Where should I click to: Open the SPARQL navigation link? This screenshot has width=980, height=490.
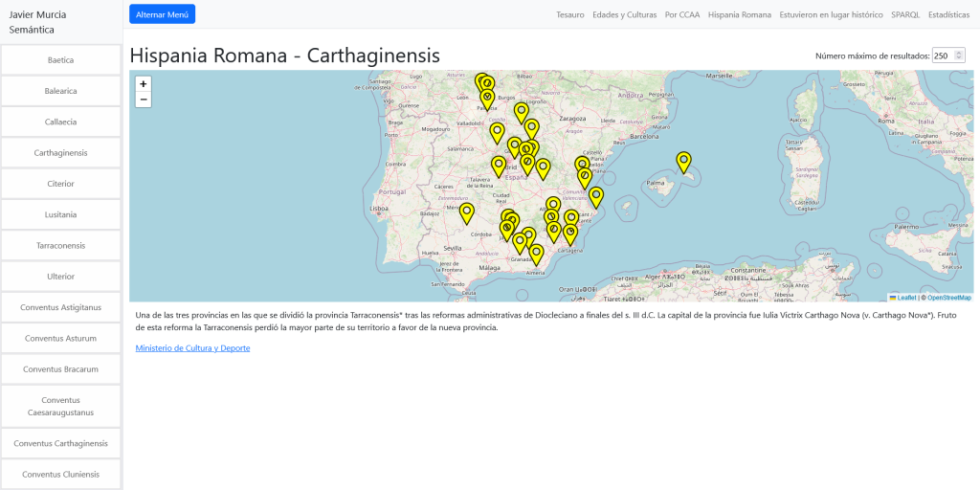pos(904,14)
